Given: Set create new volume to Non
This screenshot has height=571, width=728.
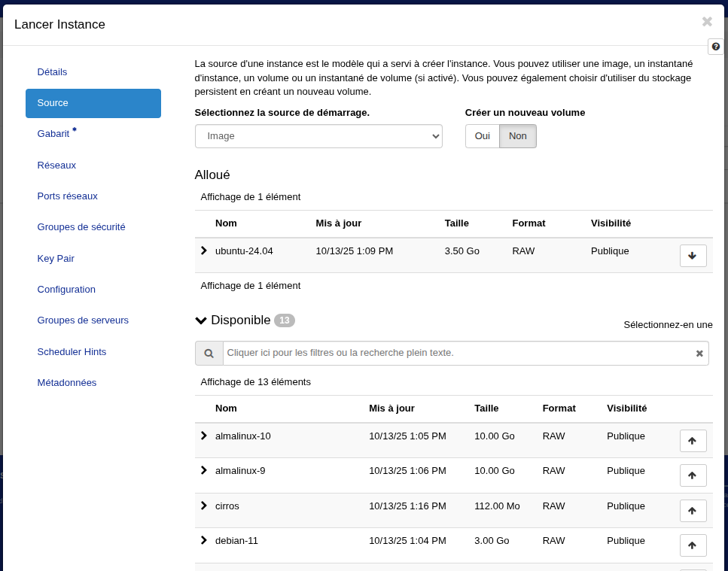Looking at the screenshot, I should tap(518, 136).
